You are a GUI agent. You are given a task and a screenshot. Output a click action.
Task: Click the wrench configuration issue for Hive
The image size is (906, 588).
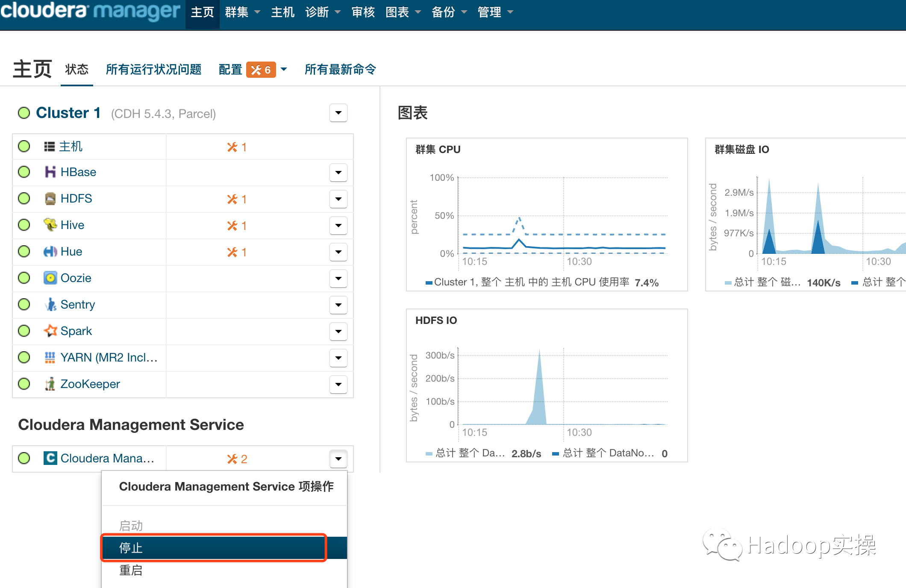point(237,226)
